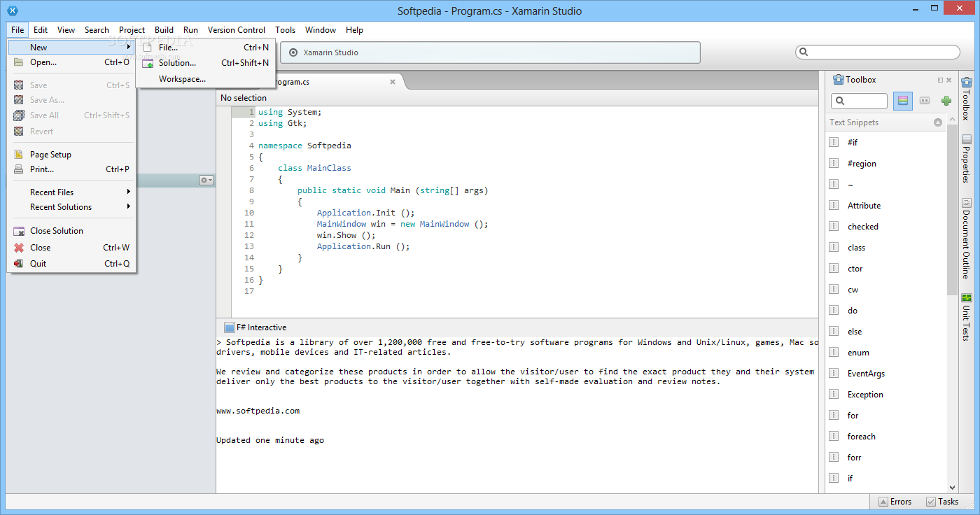Click the red X Close icon

pos(19,248)
